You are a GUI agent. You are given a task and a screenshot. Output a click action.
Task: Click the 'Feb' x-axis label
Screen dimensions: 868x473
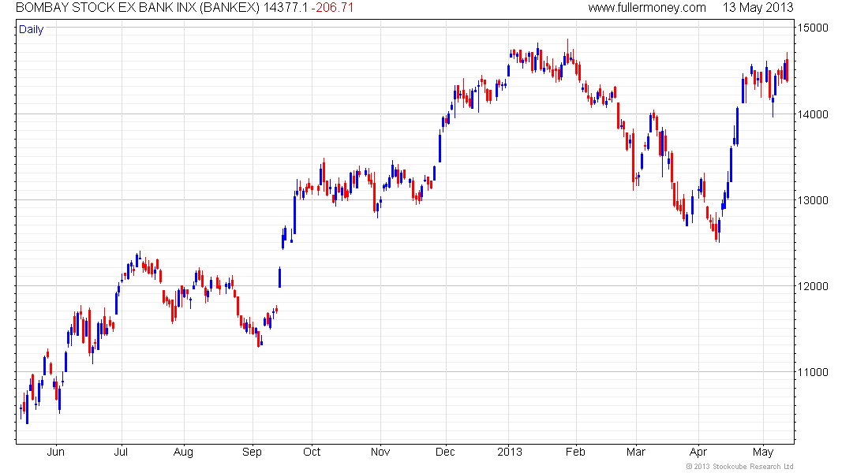[x=575, y=452]
